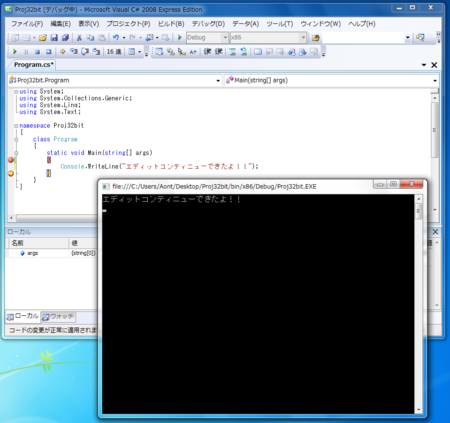
Task: Open the Undo history dropdown arrow
Action: click(124, 38)
